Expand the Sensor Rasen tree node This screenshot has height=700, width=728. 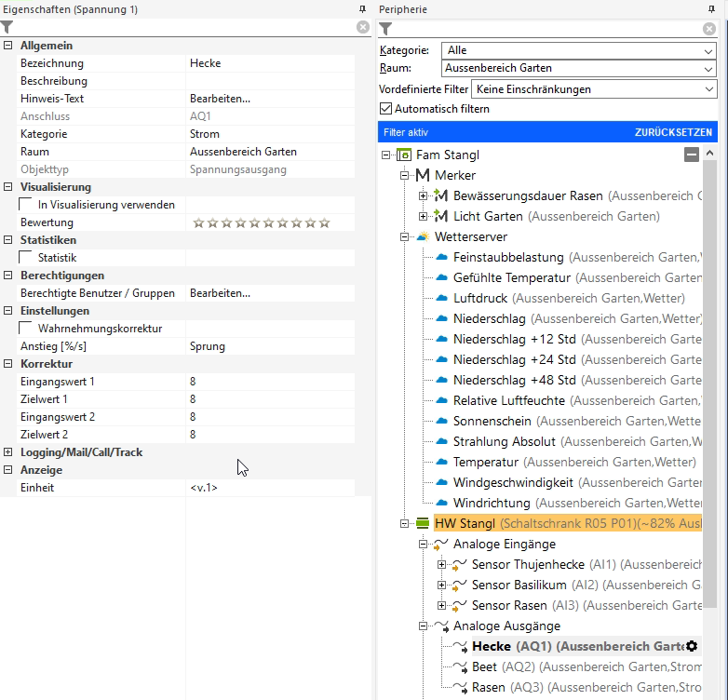click(x=441, y=606)
